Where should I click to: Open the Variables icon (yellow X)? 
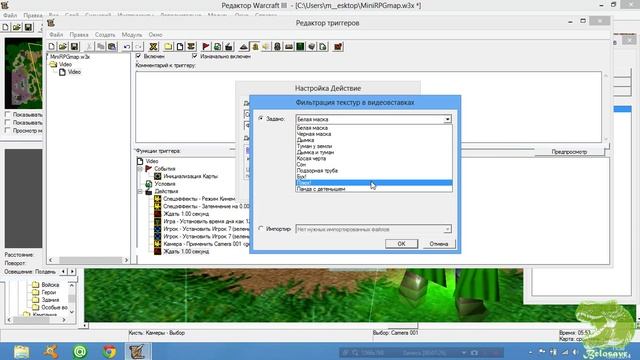(x=153, y=47)
